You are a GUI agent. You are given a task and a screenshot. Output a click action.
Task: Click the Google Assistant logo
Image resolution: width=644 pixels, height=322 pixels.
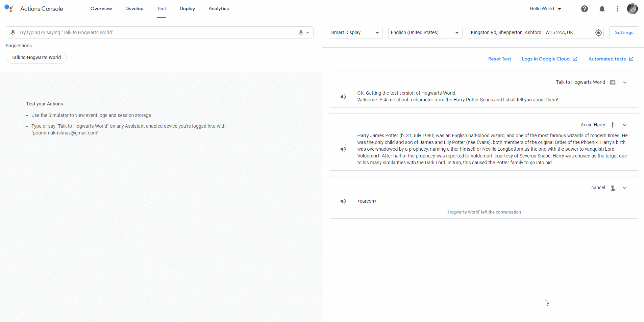(9, 8)
